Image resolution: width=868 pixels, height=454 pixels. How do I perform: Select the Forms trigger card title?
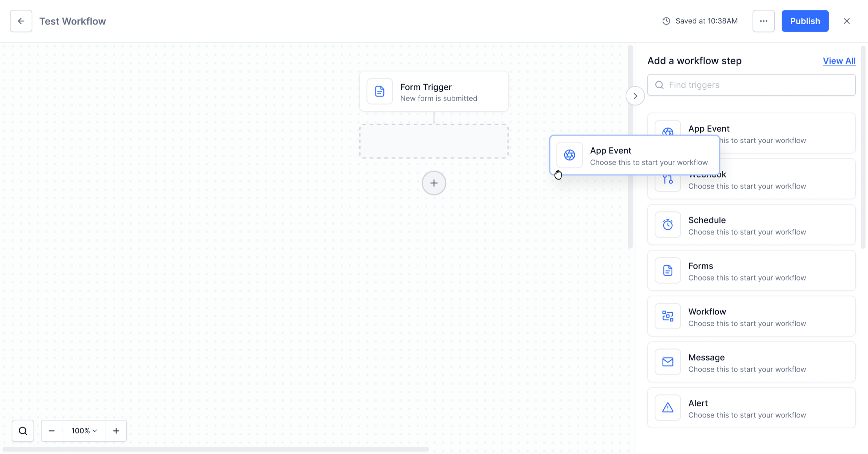(701, 266)
